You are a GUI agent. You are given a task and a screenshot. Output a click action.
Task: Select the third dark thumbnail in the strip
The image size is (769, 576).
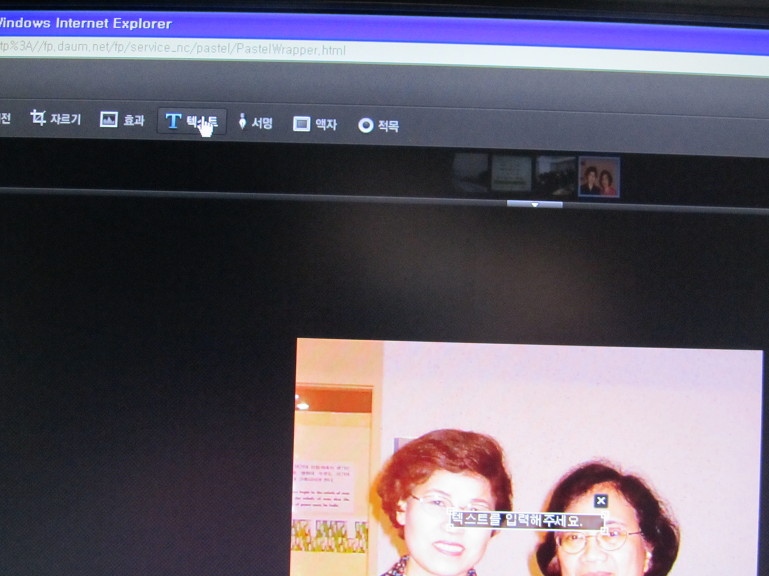tap(556, 175)
